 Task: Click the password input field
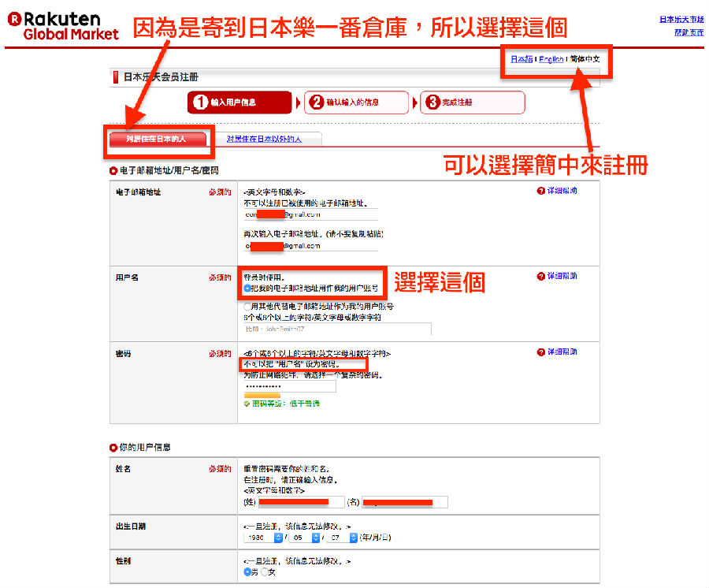(x=290, y=386)
